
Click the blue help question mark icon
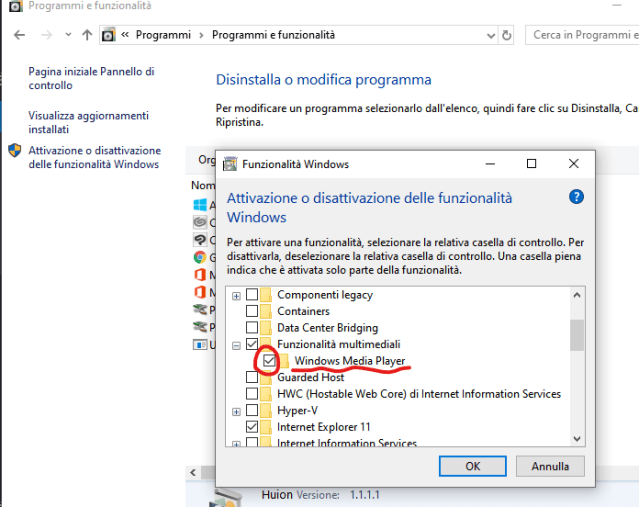point(576,197)
